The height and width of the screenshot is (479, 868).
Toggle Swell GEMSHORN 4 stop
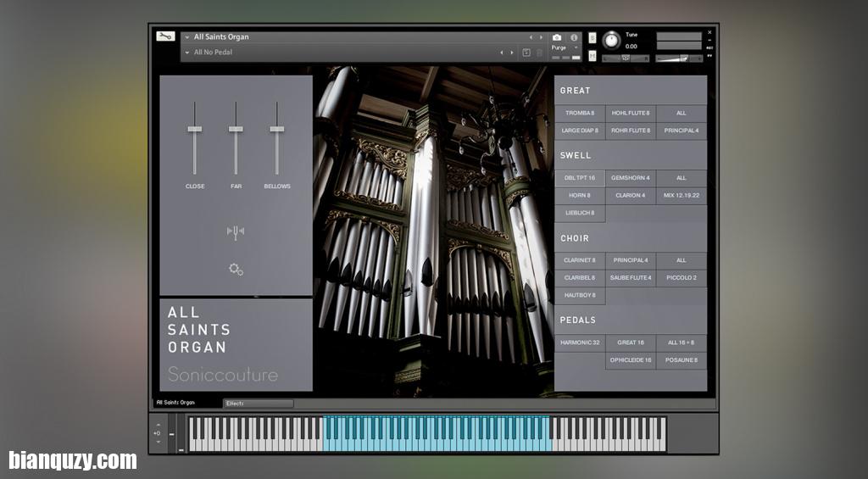631,178
